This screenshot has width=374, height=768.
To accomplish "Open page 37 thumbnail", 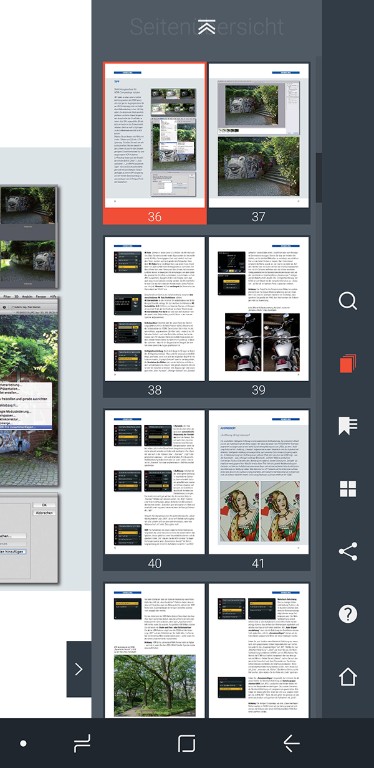I will pyautogui.click(x=259, y=143).
